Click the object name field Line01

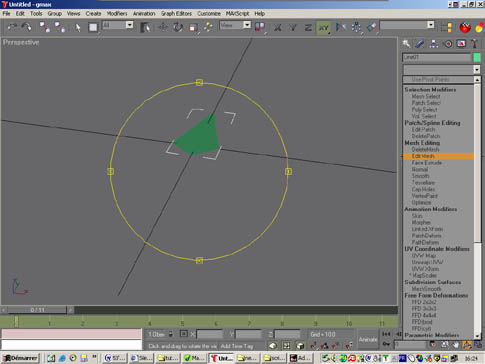437,57
